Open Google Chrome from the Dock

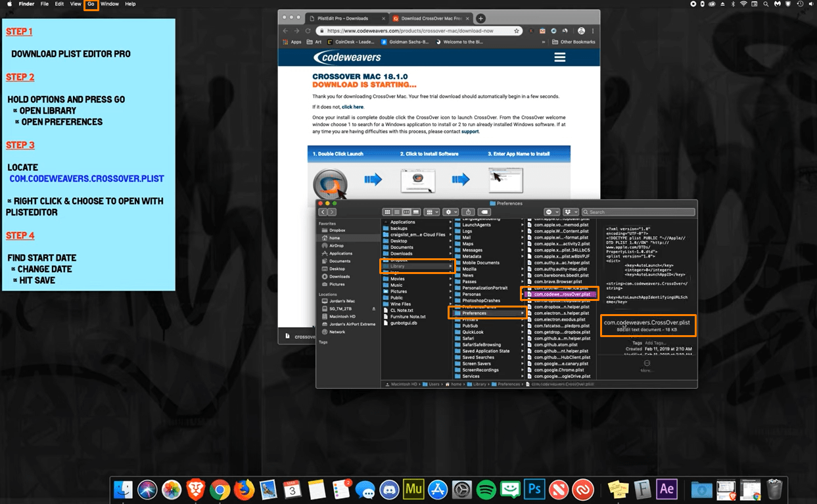click(x=220, y=489)
